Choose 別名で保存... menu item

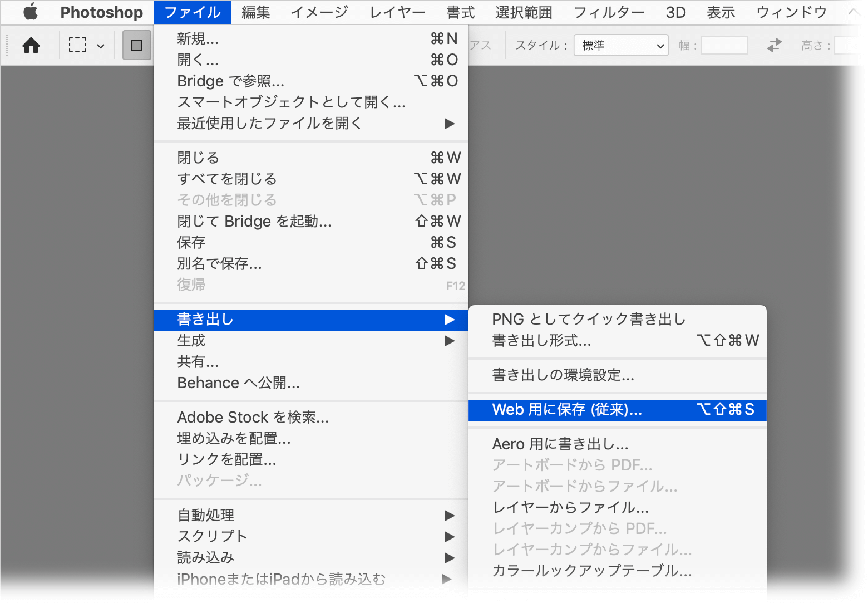311,263
